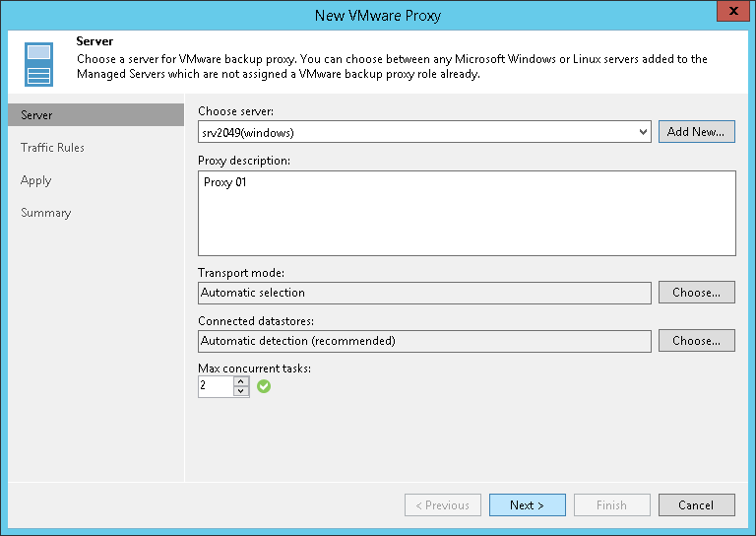Focus the Proxy description text box
This screenshot has width=756, height=536.
467,213
